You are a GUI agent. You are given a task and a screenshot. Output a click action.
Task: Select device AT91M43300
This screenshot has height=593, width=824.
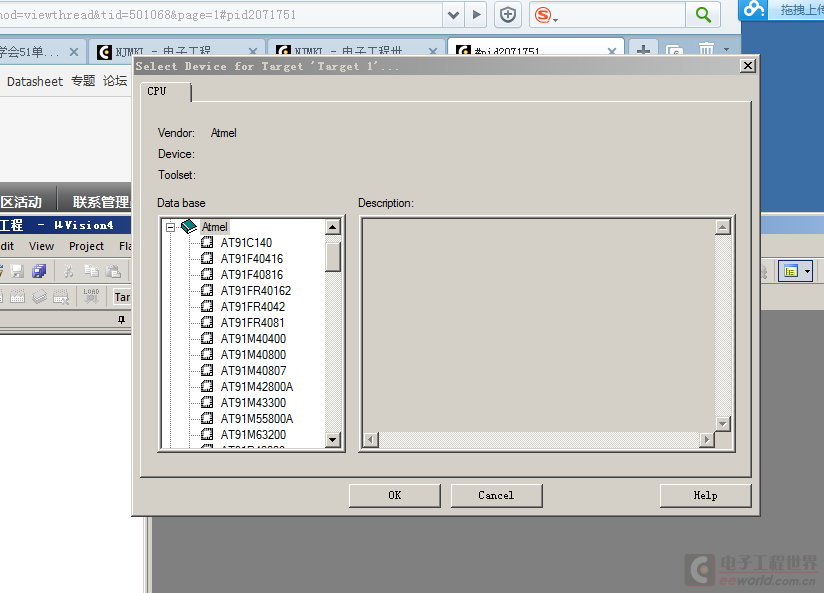(x=253, y=403)
